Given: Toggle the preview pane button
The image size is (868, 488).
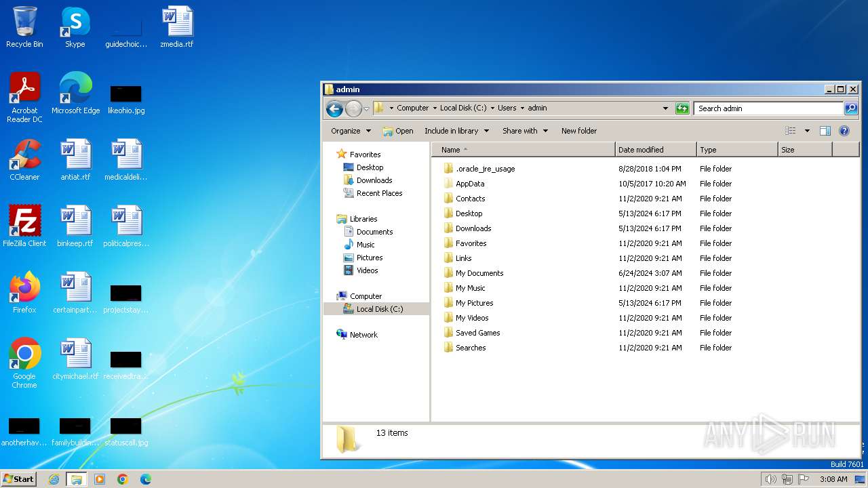Looking at the screenshot, I should (x=825, y=131).
